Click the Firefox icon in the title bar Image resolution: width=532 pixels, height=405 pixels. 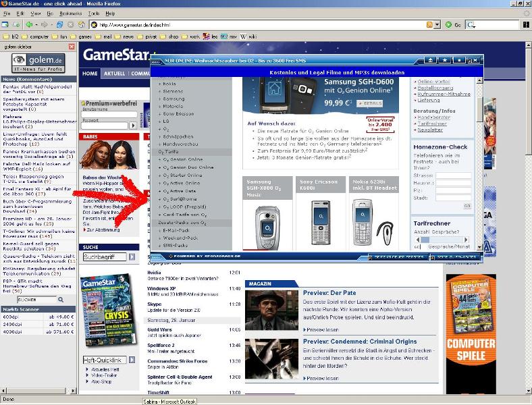point(4,3)
